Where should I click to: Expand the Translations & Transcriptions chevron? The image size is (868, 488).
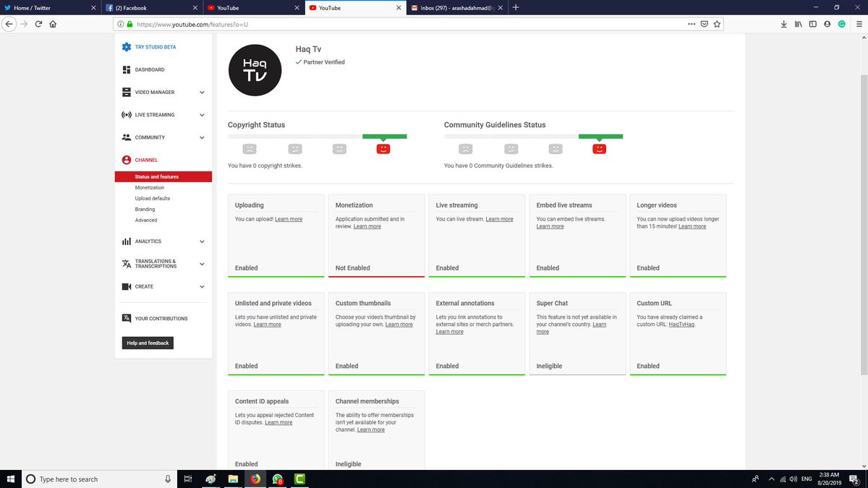(202, 264)
